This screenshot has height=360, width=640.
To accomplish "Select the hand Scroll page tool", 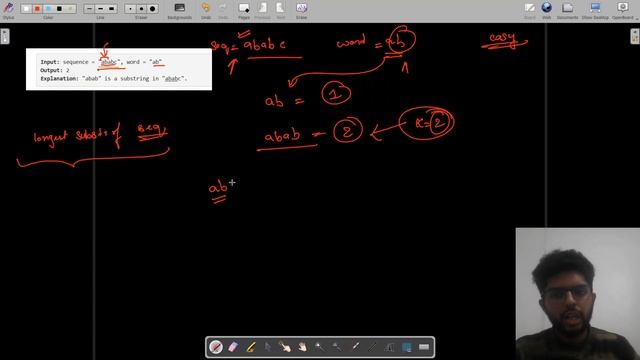I will 302,347.
